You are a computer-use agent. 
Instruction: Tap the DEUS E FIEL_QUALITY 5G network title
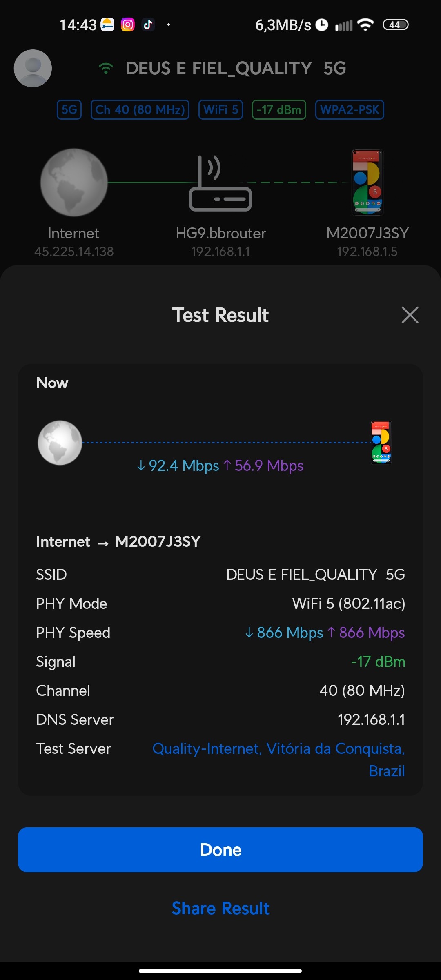236,68
